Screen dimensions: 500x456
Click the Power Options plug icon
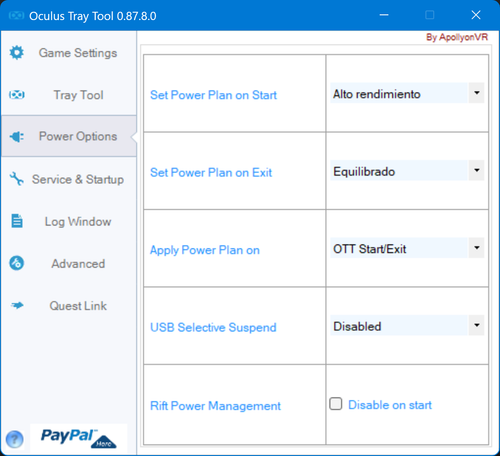click(x=17, y=136)
